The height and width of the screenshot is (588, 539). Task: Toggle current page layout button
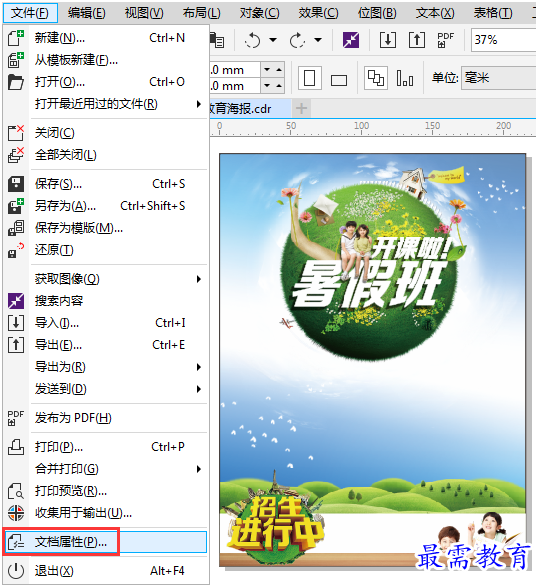[x=405, y=78]
